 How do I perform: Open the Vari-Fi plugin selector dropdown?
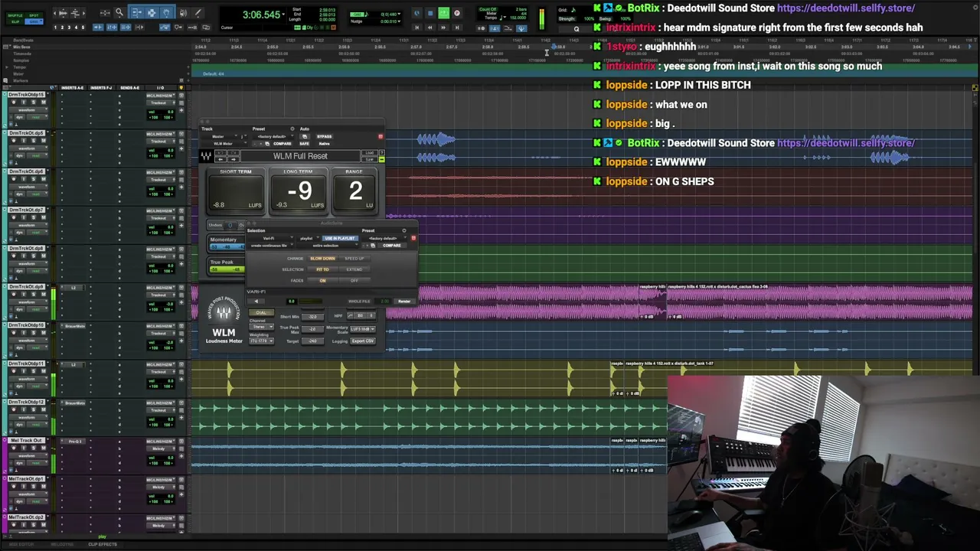click(269, 238)
